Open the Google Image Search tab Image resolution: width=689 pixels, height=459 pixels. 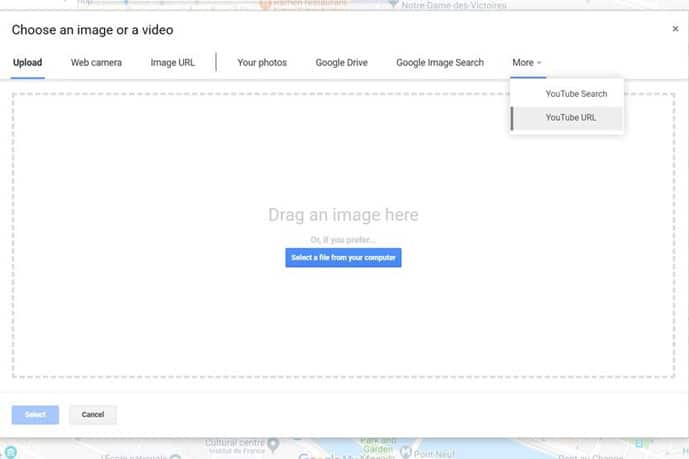440,63
